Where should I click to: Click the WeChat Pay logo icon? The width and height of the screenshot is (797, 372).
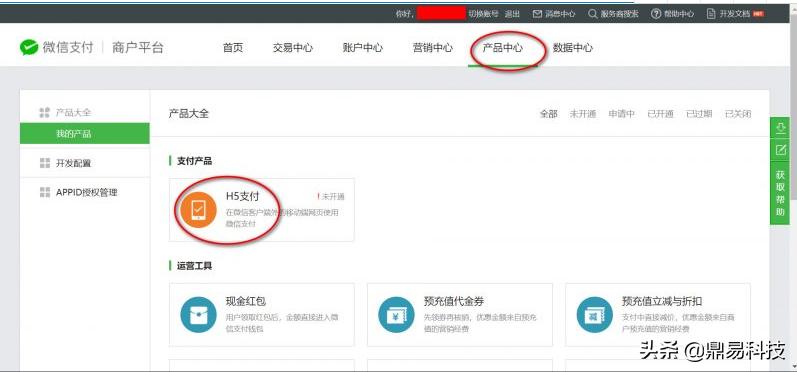point(29,48)
